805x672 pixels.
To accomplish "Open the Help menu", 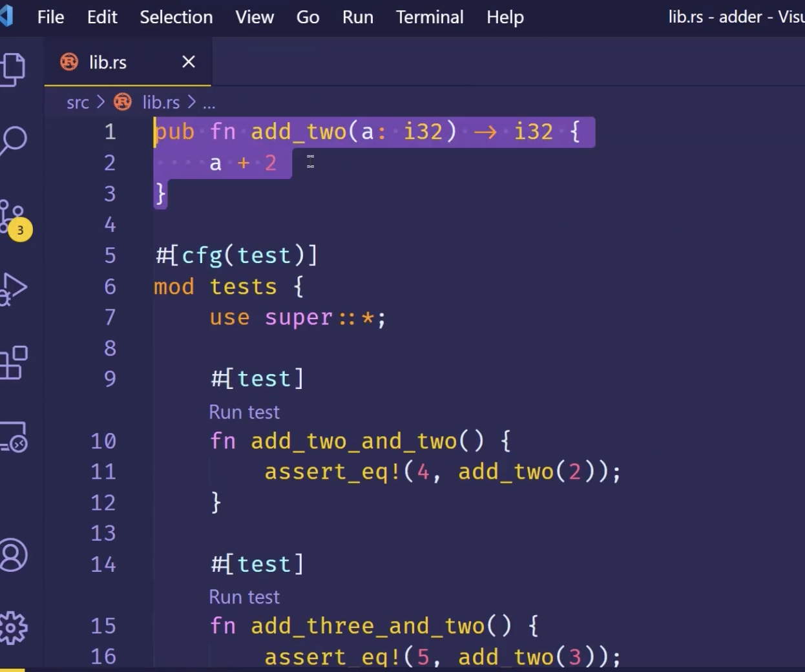I will (505, 17).
